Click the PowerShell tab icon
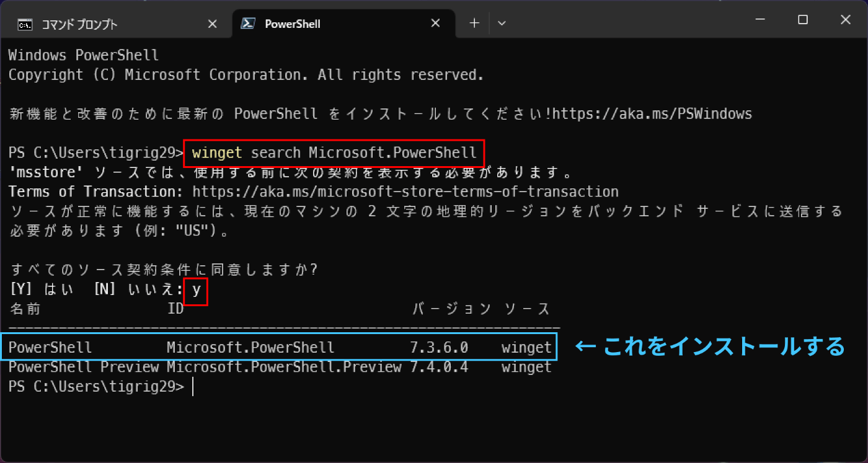 pyautogui.click(x=248, y=24)
